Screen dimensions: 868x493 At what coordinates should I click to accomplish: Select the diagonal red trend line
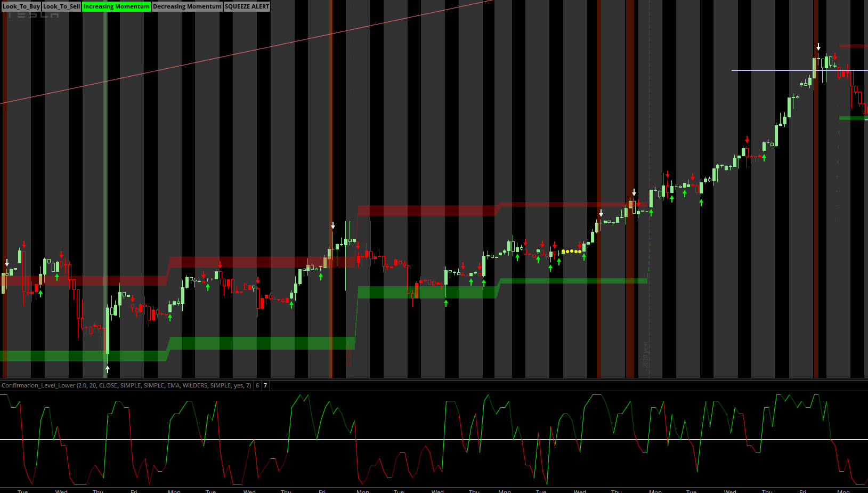(245, 52)
